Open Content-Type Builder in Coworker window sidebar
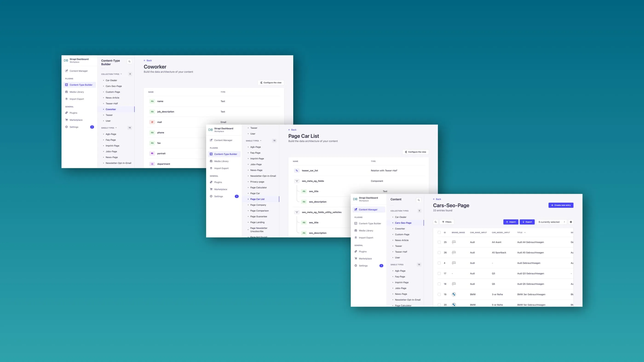 80,85
